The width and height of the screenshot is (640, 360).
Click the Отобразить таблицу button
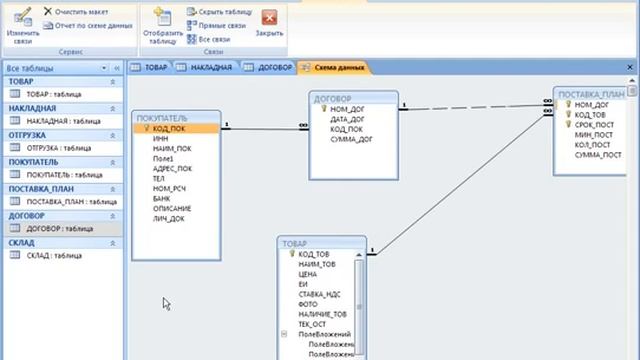coord(162,27)
